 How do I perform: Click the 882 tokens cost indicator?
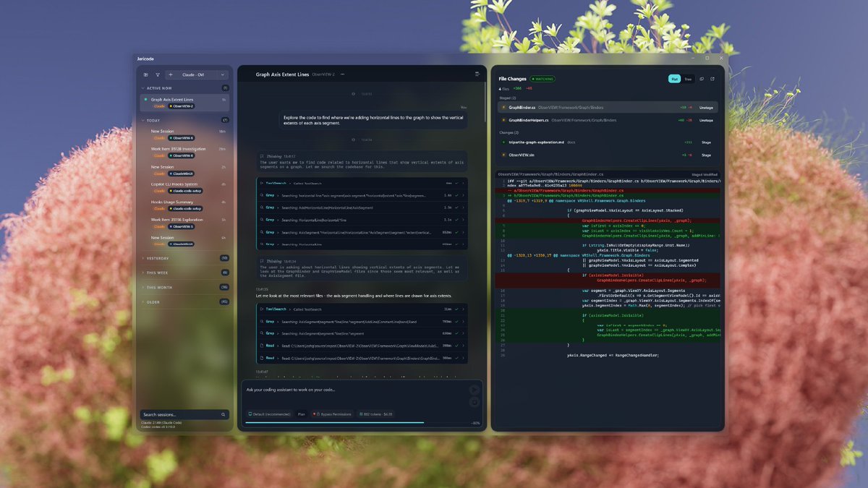pos(376,414)
